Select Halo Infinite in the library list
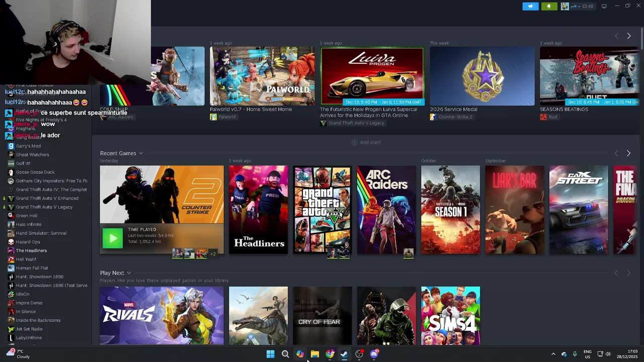Image resolution: width=644 pixels, height=362 pixels. tap(29, 224)
